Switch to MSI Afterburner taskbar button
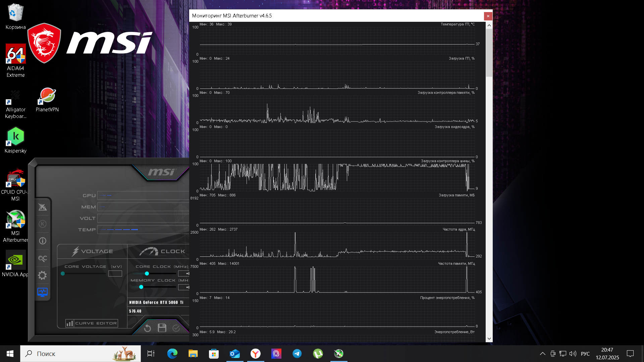 tap(339, 354)
